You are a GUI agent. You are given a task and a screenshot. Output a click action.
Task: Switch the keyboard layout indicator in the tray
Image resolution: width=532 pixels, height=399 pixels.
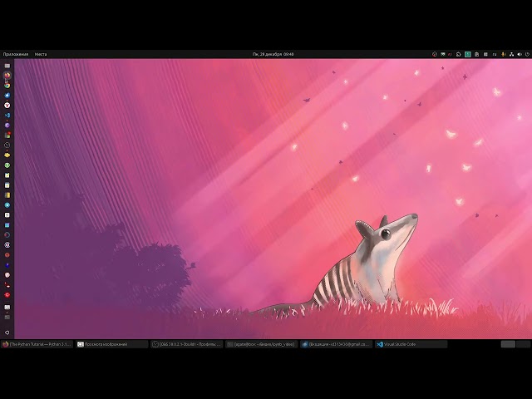click(x=495, y=54)
